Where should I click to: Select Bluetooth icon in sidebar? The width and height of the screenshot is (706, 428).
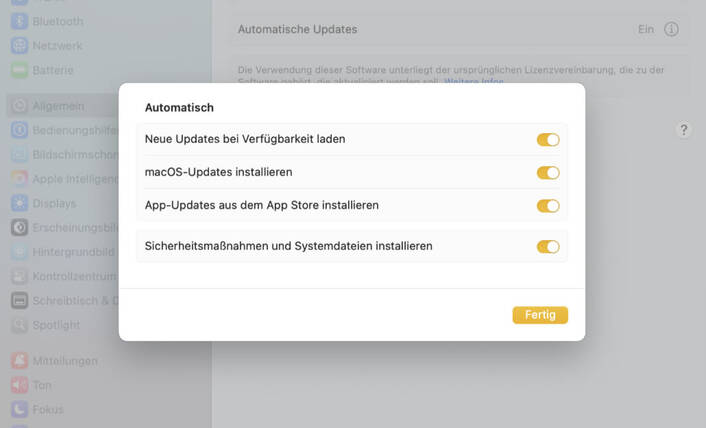point(19,21)
